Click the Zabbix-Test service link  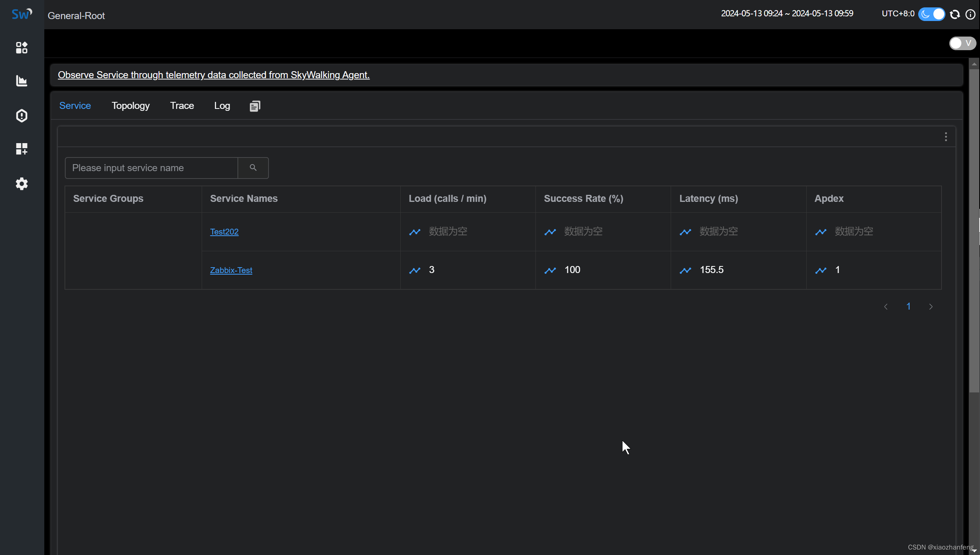coord(231,270)
